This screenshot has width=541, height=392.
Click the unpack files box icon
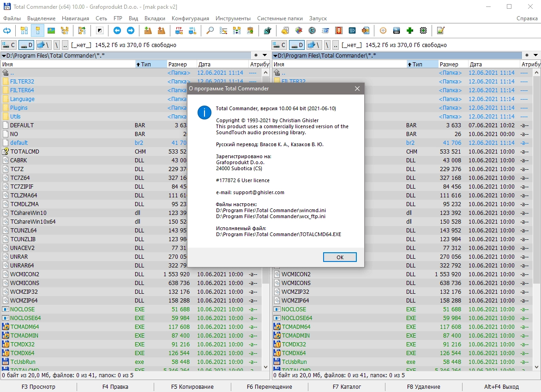[162, 31]
